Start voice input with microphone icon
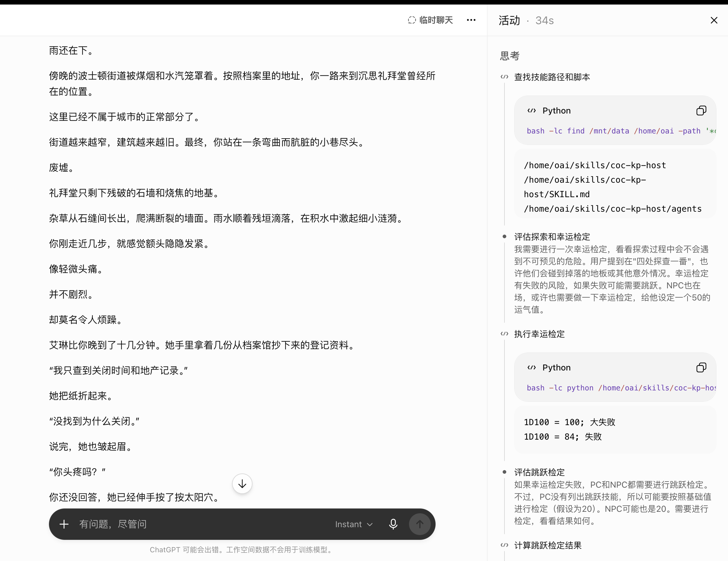This screenshot has width=728, height=561. (x=393, y=524)
